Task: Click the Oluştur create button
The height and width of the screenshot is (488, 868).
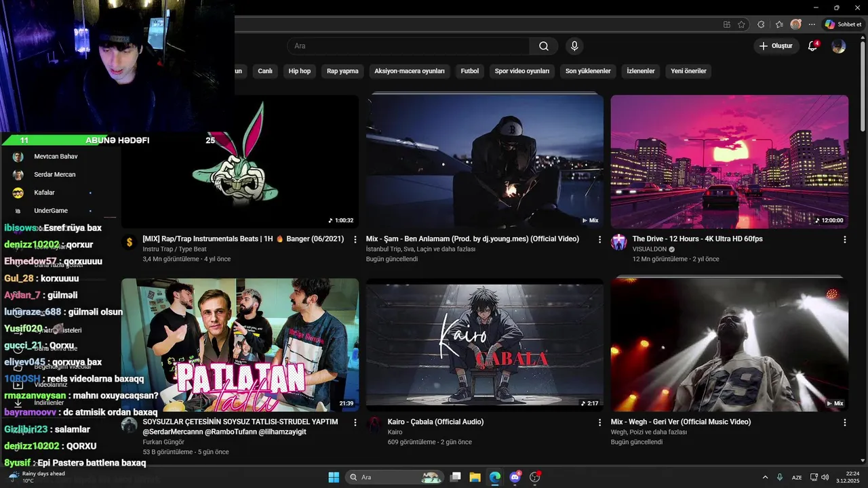Action: pyautogui.click(x=775, y=46)
